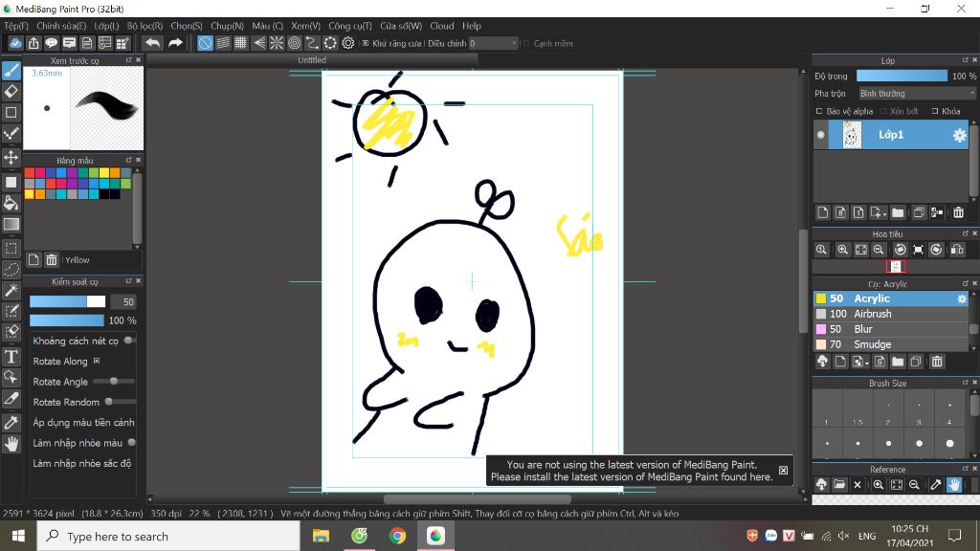Open the Tệp(F) menu
The width and height of the screenshot is (980, 551).
coord(16,26)
